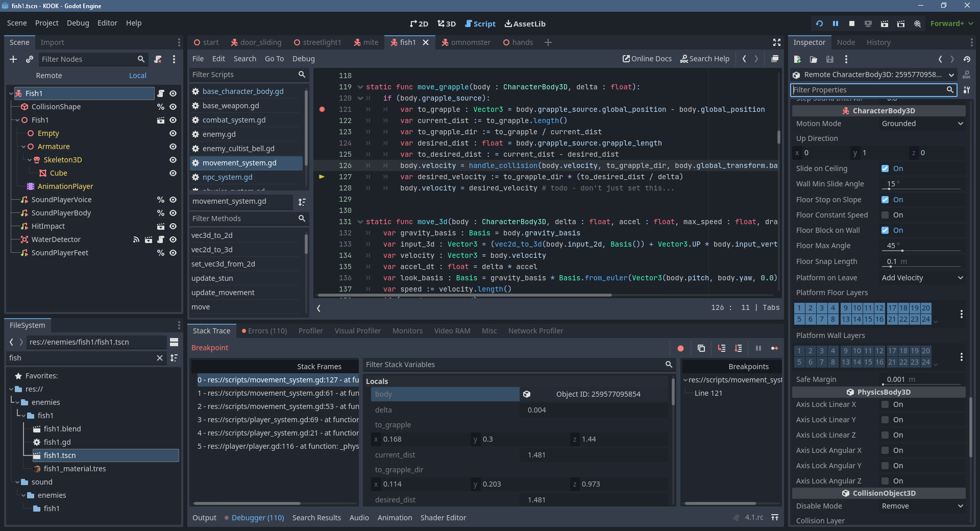Add a child node in the Scene panel

coord(13,59)
